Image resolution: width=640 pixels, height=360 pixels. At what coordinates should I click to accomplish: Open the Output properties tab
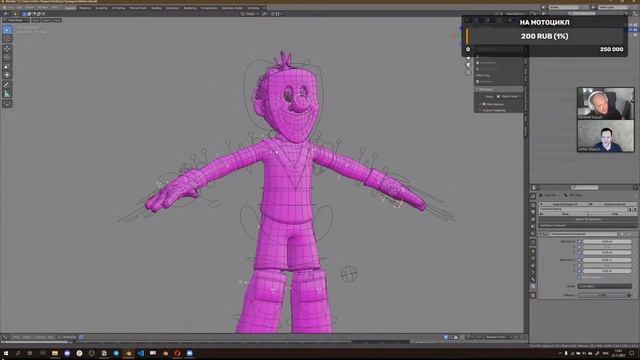tap(533, 212)
